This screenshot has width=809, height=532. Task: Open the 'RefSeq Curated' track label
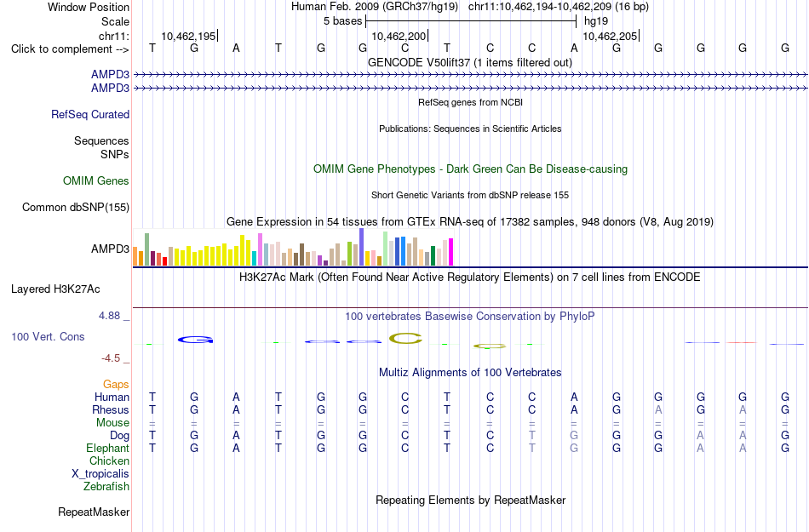pos(89,114)
